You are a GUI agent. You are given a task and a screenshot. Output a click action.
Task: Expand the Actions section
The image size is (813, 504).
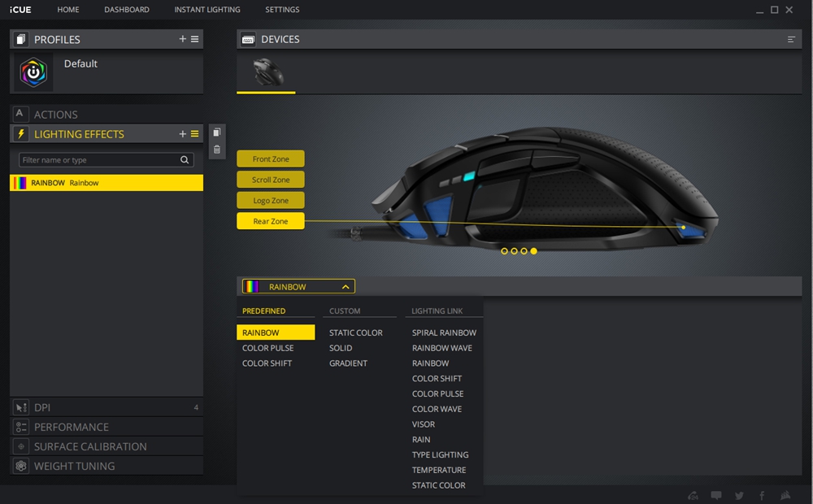tap(107, 114)
